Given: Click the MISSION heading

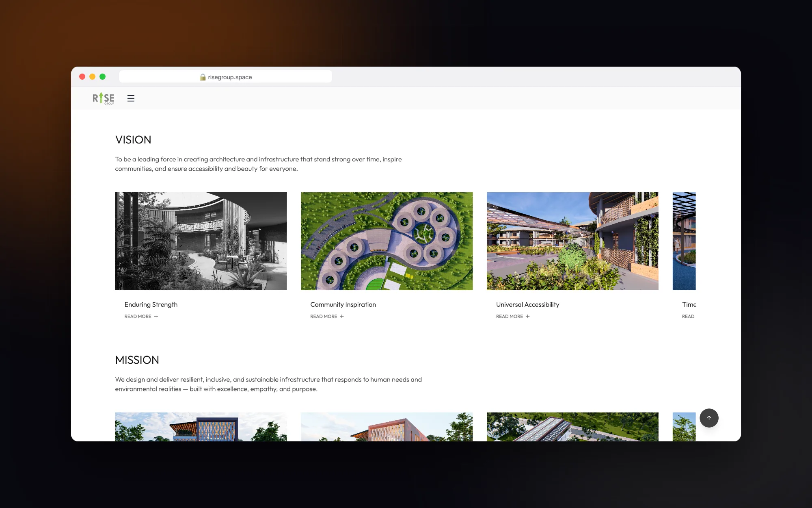Looking at the screenshot, I should pyautogui.click(x=137, y=360).
